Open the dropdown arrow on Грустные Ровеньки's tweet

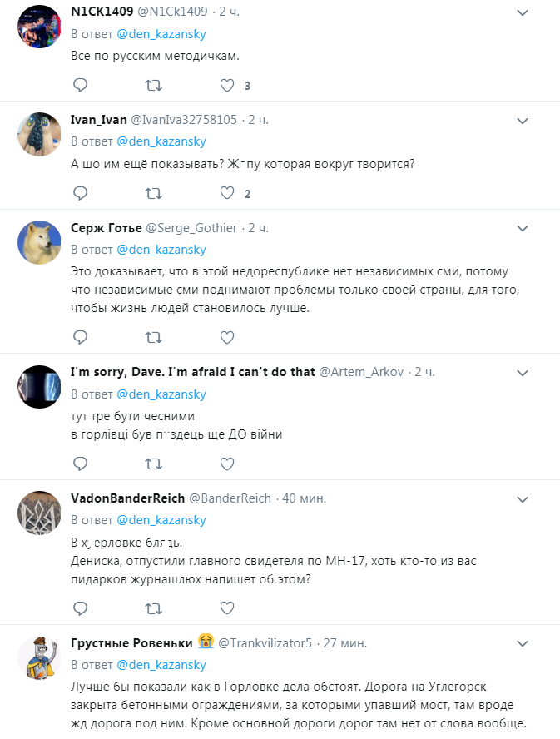tap(522, 644)
